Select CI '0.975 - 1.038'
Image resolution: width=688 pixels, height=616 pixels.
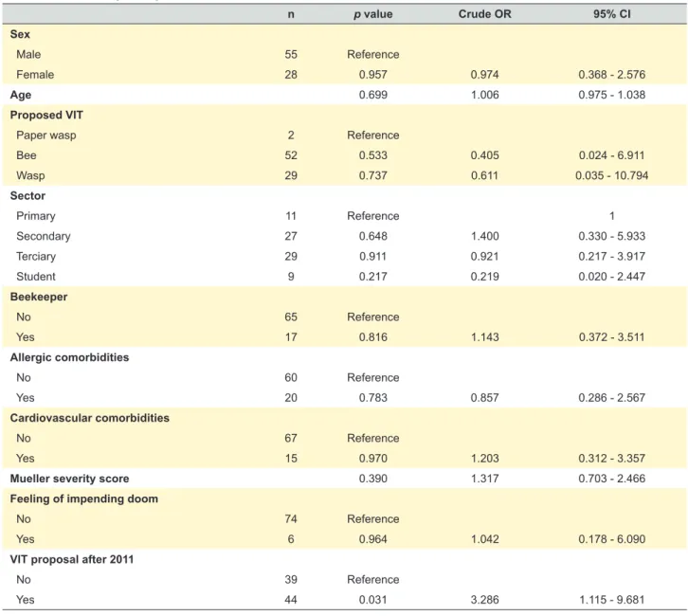tap(611, 95)
